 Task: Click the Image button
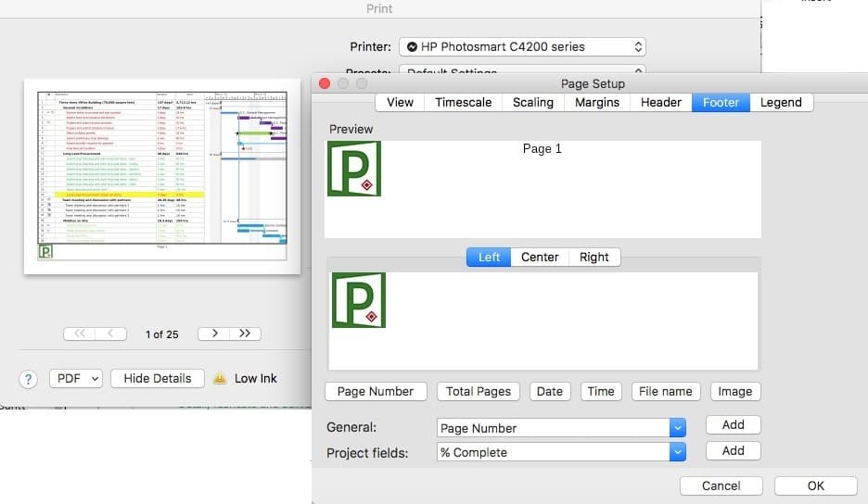tap(735, 392)
